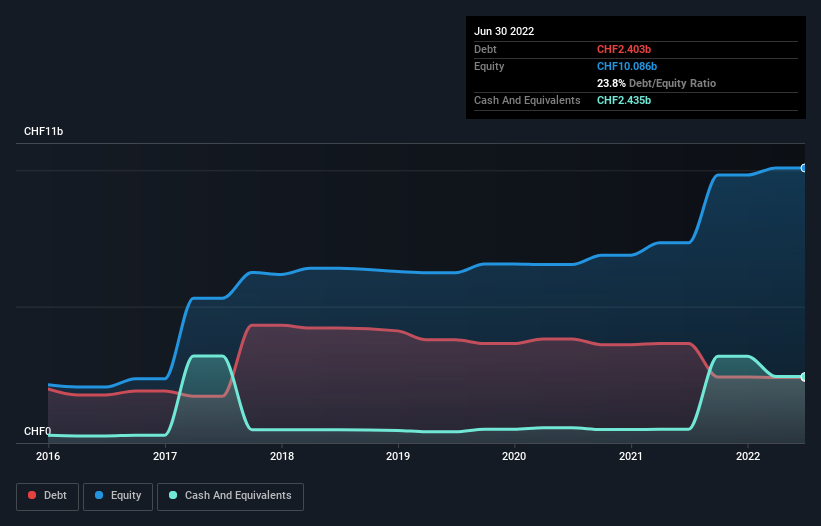Toggle the Cash And Equivalents legend button
821x526 pixels.
click(x=230, y=496)
